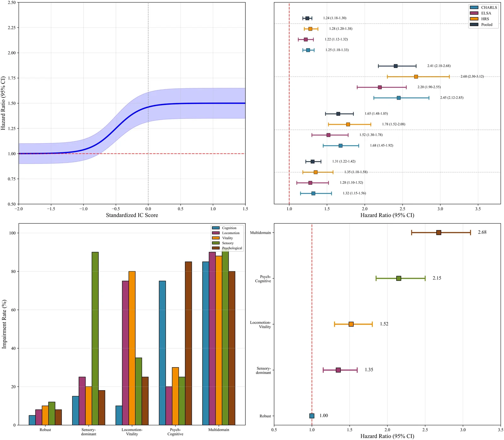
Task: Click the label 1.78 (1.52-2.08)
Action: click(x=394, y=124)
